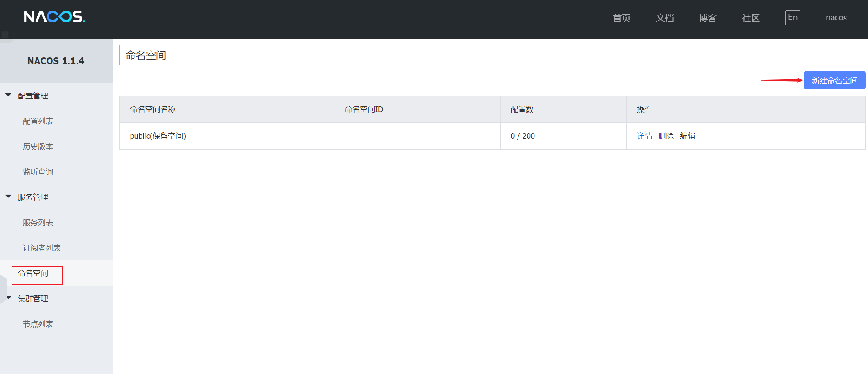868x374 pixels.
Task: Collapse the 服务管理 section arrow
Action: coord(8,197)
